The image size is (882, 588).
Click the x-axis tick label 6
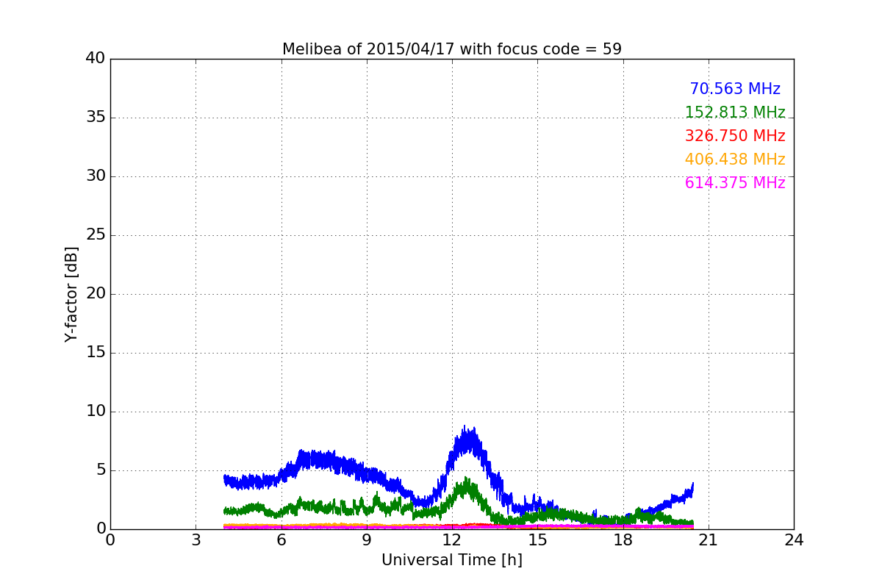click(282, 539)
